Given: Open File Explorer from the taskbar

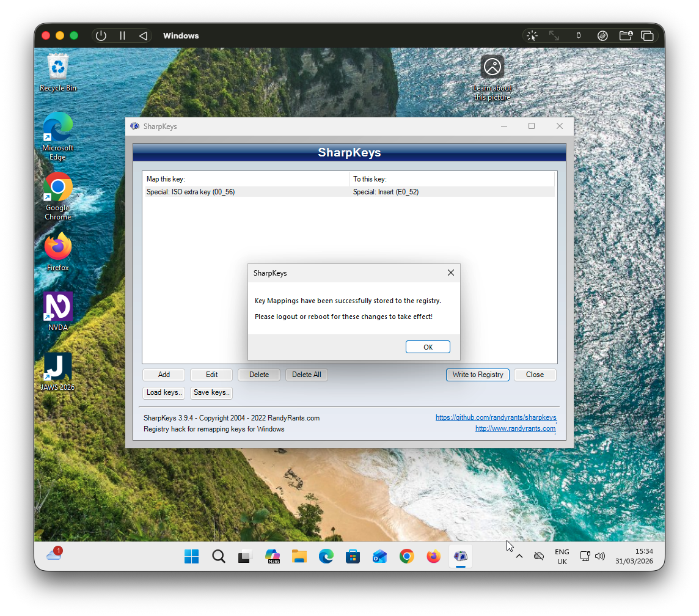Looking at the screenshot, I should click(299, 556).
